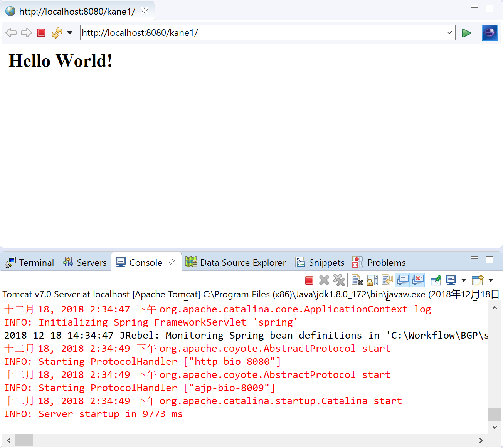The image size is (503, 448).
Task: Click the console horizontal scrollbar right arrow
Action: point(481,440)
